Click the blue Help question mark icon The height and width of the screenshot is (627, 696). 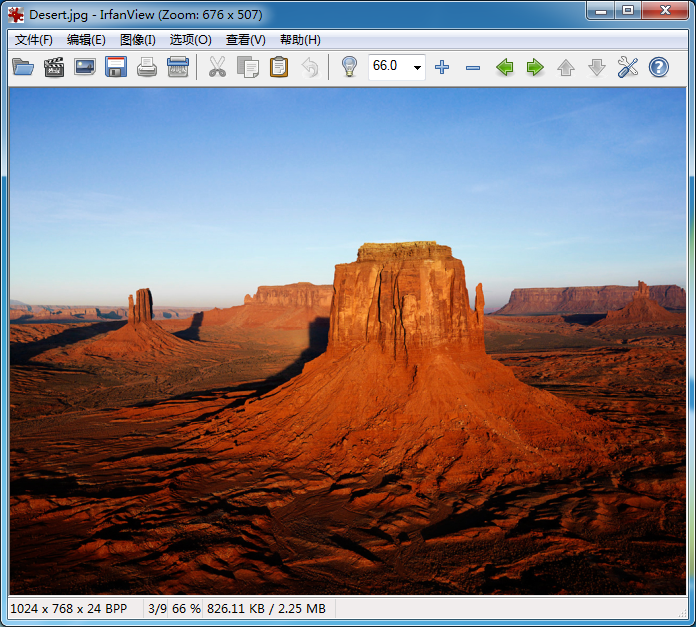click(x=659, y=67)
